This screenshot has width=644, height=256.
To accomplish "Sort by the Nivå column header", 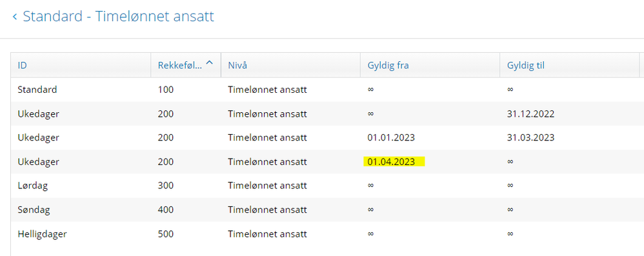I will [x=290, y=65].
